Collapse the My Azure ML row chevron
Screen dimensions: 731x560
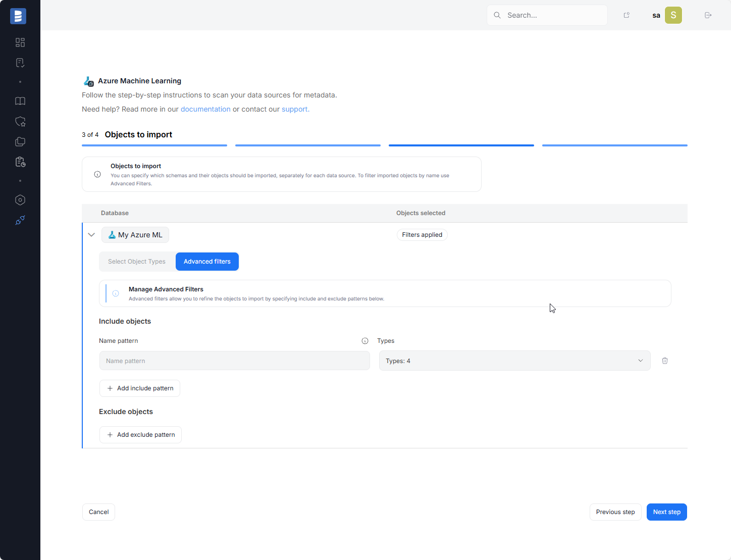(x=91, y=235)
